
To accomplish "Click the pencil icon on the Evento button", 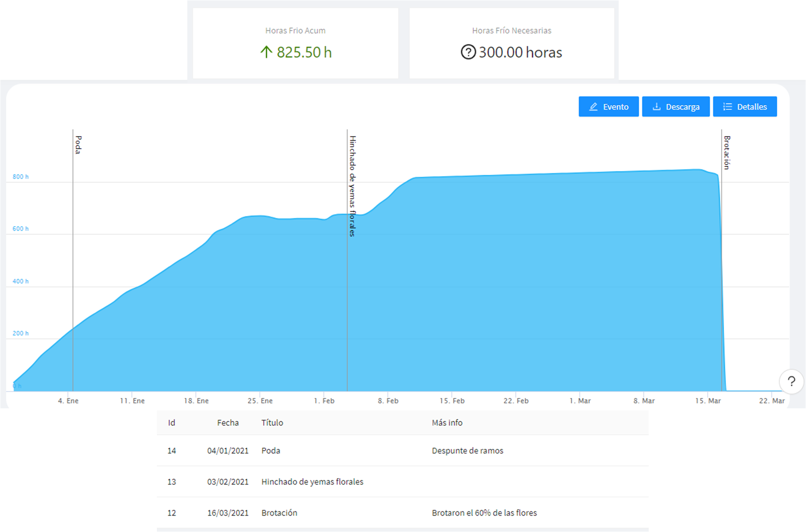I will point(593,107).
